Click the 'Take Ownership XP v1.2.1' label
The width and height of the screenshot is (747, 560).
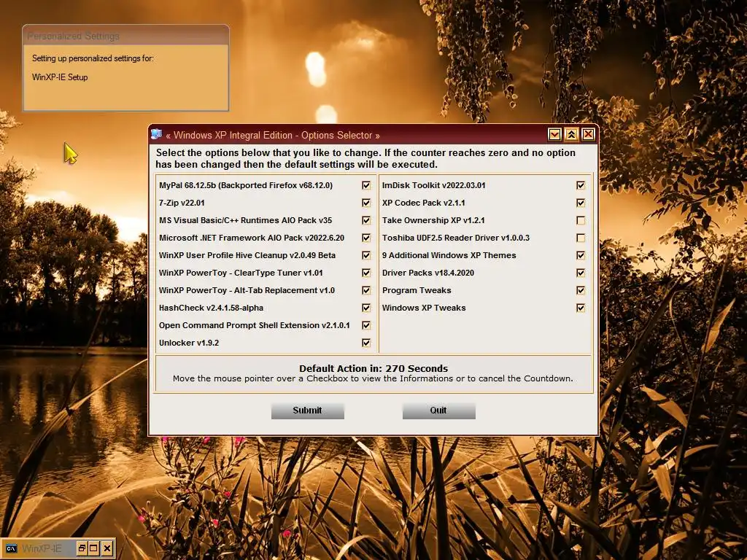pos(433,220)
